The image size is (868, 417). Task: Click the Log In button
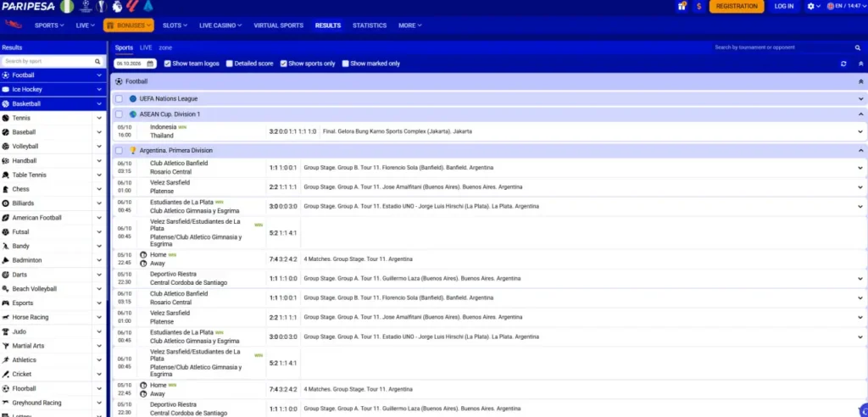click(784, 6)
